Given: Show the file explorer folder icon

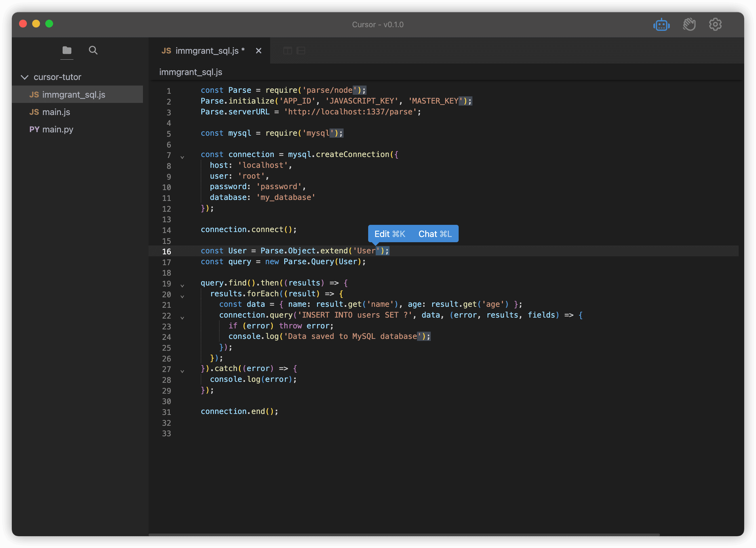Looking at the screenshot, I should click(67, 50).
